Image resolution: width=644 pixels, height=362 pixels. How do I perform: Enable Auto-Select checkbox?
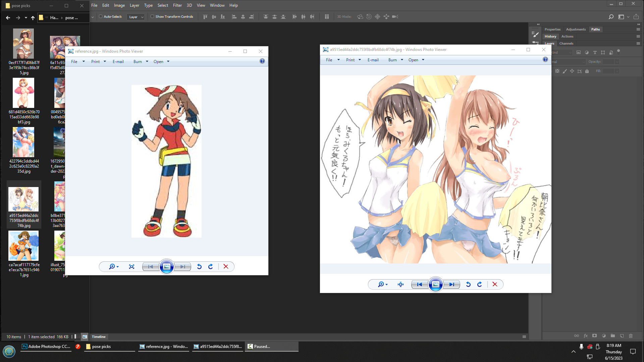(x=101, y=16)
